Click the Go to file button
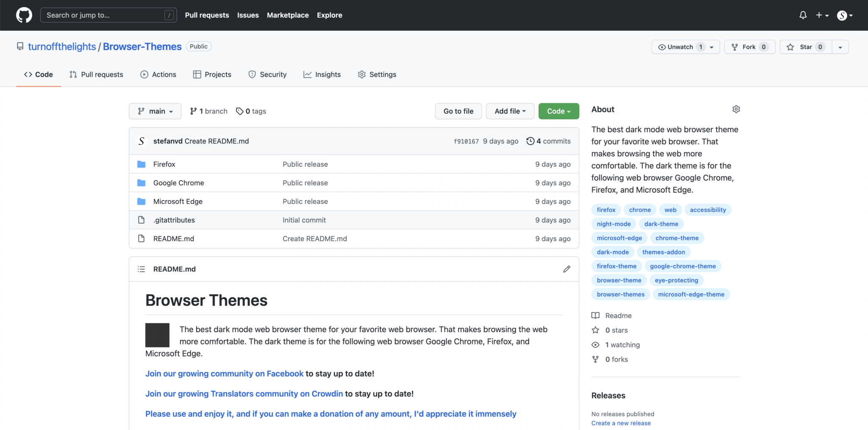Image resolution: width=868 pixels, height=430 pixels. 458,111
